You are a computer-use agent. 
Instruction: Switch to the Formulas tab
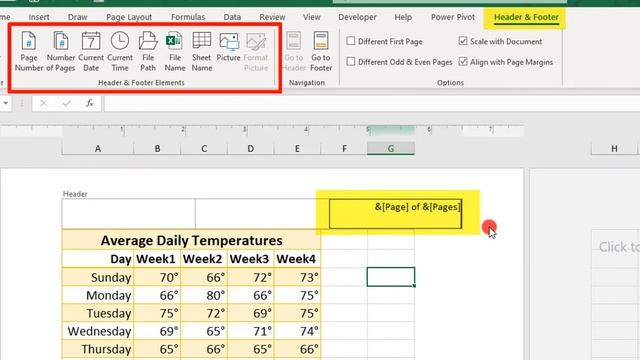coord(188,17)
